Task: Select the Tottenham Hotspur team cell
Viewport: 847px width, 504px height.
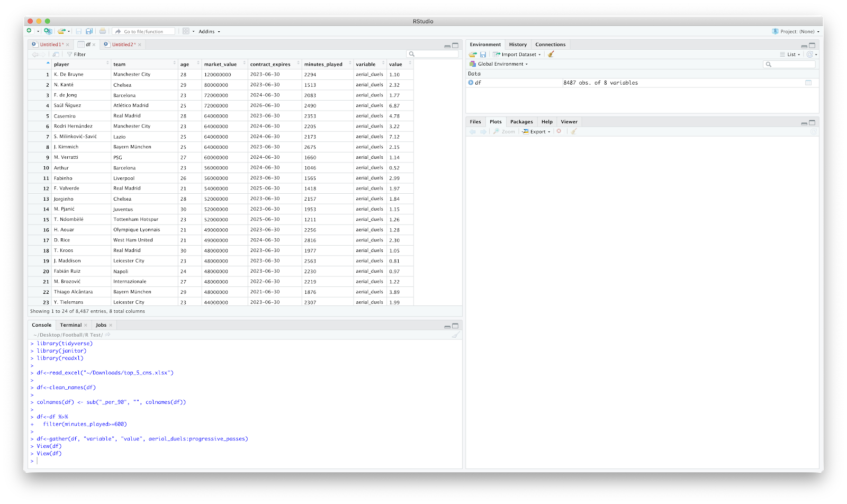Action: coord(145,220)
